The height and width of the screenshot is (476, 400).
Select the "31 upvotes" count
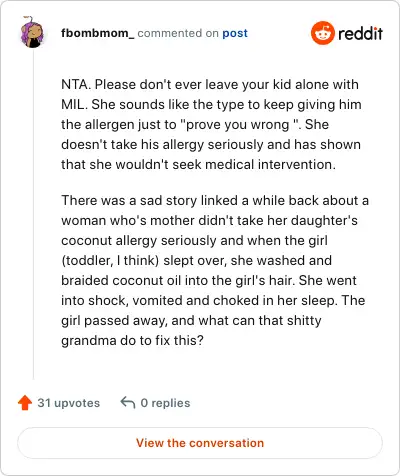coord(68,403)
